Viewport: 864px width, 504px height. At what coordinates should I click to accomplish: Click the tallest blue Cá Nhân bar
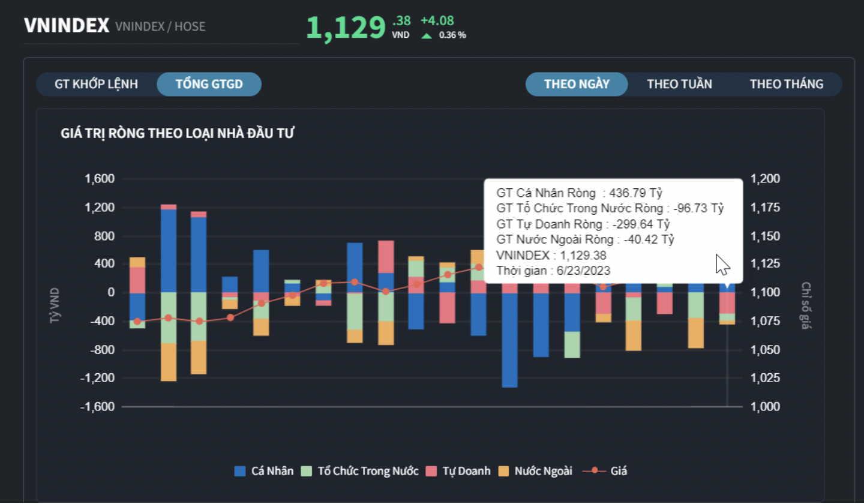click(169, 251)
